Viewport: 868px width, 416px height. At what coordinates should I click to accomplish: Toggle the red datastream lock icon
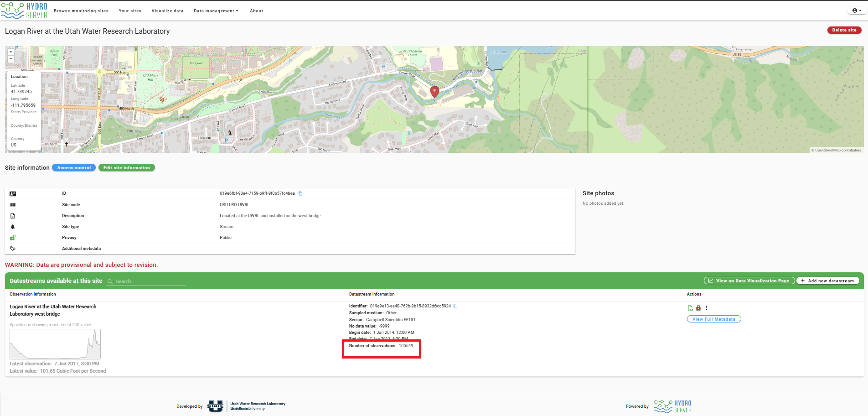(698, 308)
